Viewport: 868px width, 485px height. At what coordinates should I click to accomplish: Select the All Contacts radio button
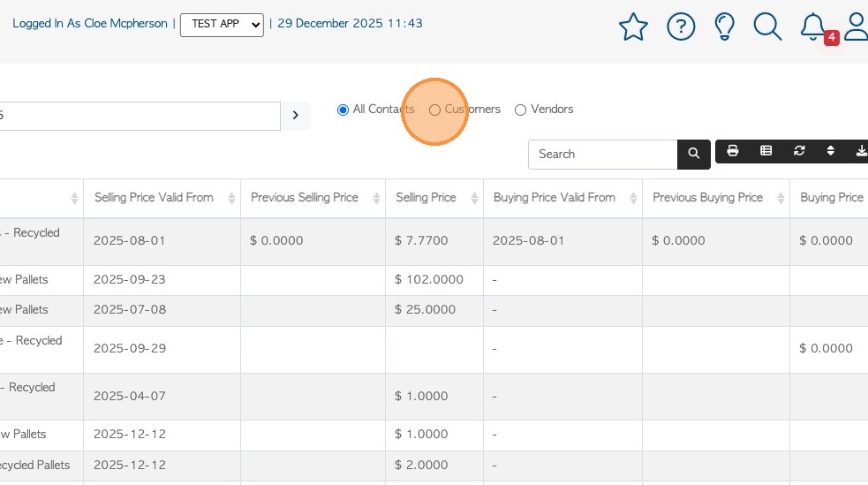pyautogui.click(x=343, y=110)
